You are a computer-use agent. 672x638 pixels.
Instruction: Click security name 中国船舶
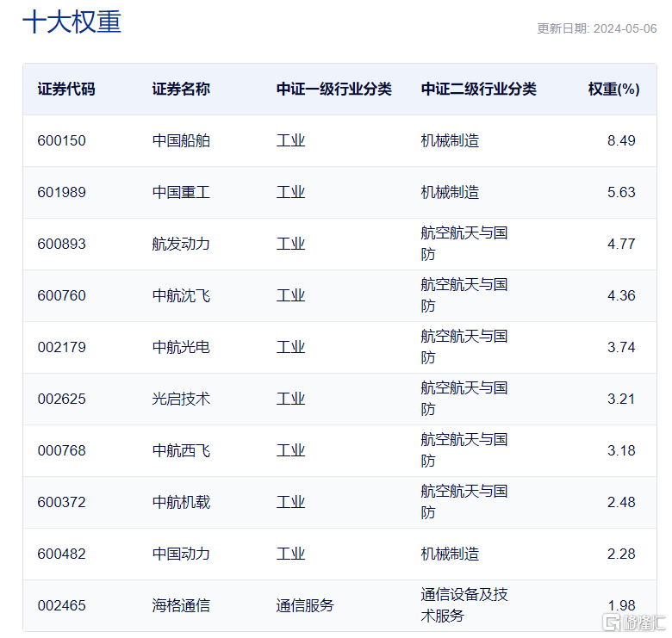[181, 140]
